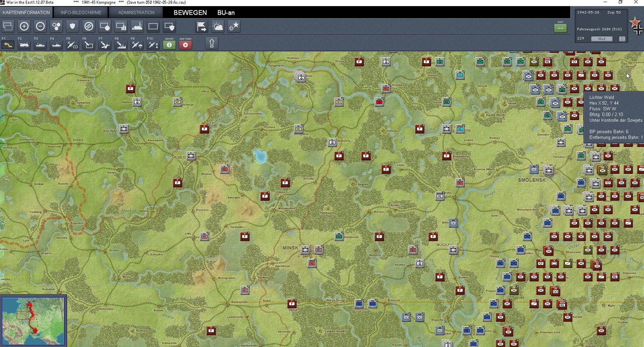Click the red star and cross emblem
The height and width of the screenshot is (347, 644).
point(636,25)
